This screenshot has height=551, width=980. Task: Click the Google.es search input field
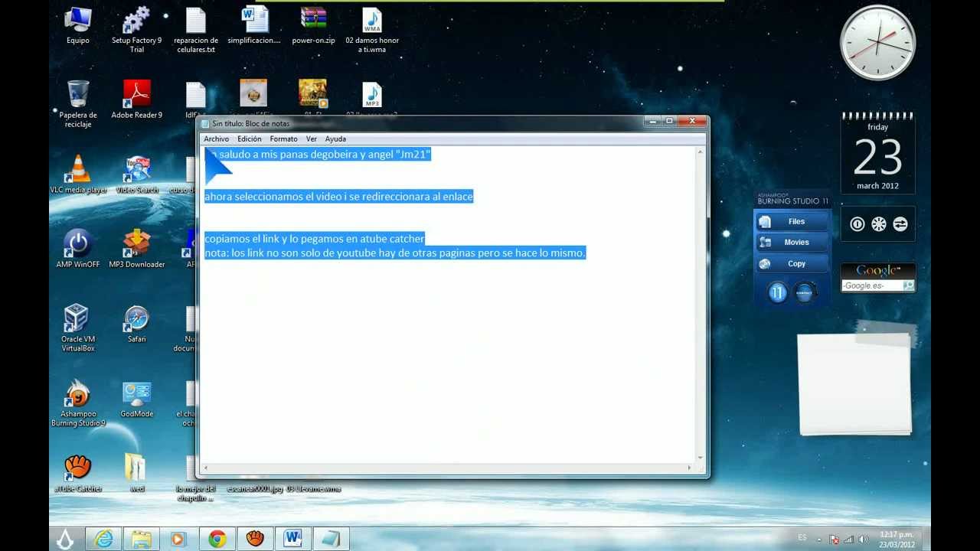pos(871,285)
